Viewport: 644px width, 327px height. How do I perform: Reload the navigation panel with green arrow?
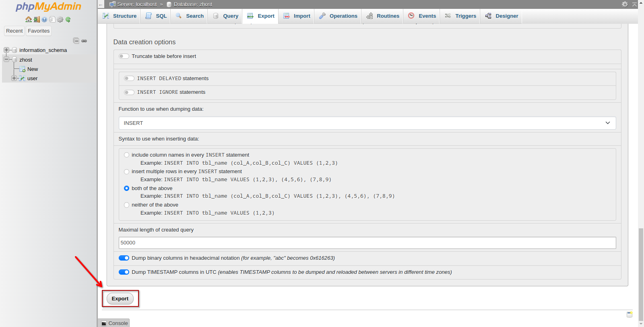pyautogui.click(x=68, y=19)
